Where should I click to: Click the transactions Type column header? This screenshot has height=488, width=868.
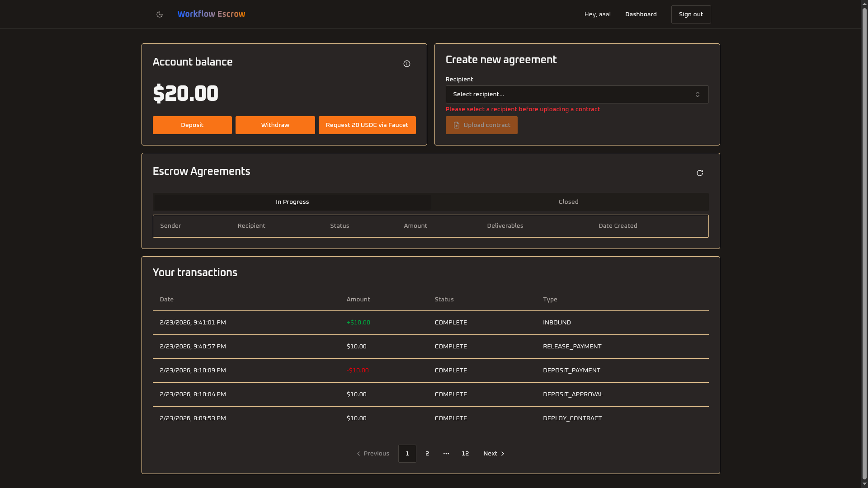(x=550, y=300)
